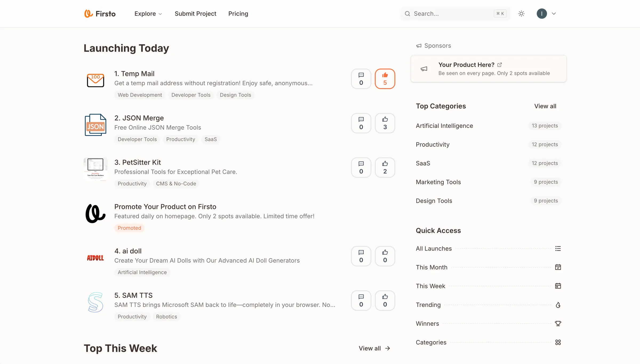Click the This Month calendar icon
640x364 pixels.
558,267
